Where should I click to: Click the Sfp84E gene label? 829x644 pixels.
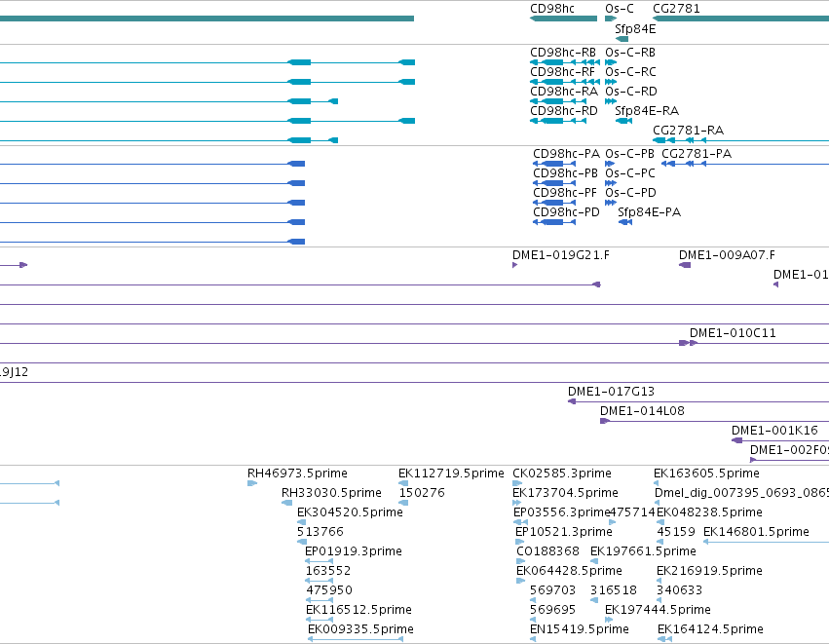(635, 29)
